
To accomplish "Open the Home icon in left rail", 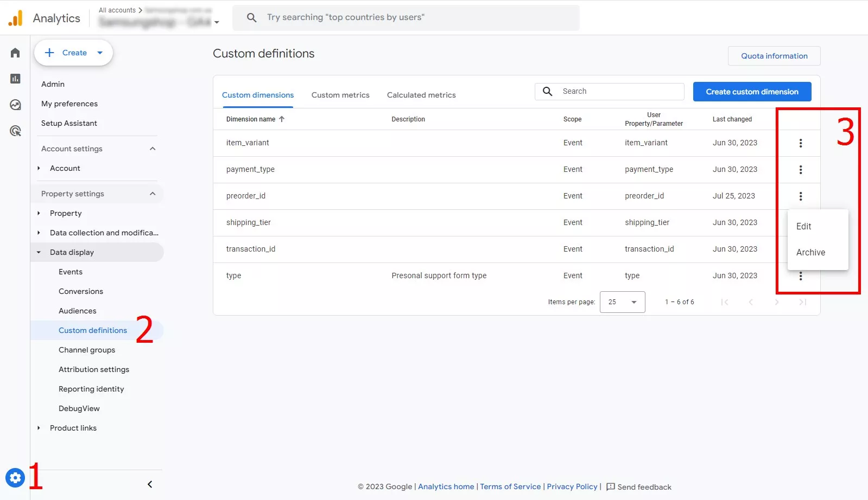I will [x=15, y=53].
